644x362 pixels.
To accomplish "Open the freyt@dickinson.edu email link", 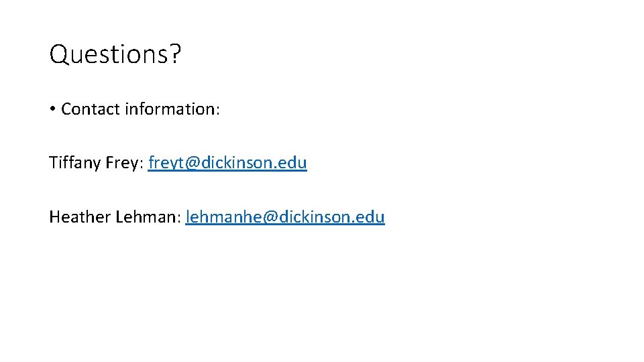I will tap(227, 163).
